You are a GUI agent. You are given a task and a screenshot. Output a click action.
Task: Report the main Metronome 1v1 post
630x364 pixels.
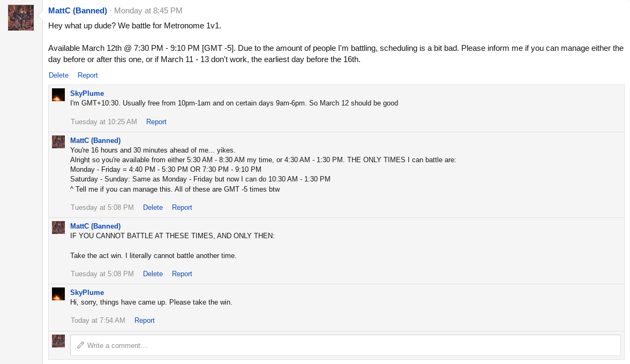coord(87,75)
